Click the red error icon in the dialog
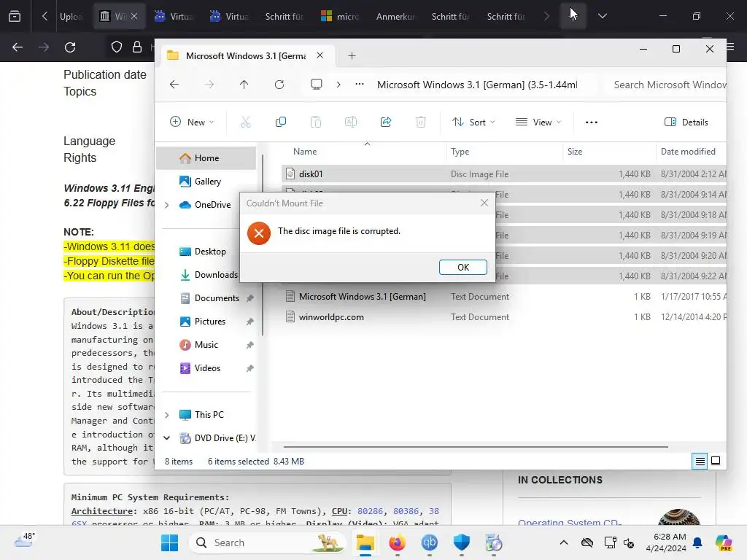Image resolution: width=747 pixels, height=560 pixels. [x=259, y=233]
